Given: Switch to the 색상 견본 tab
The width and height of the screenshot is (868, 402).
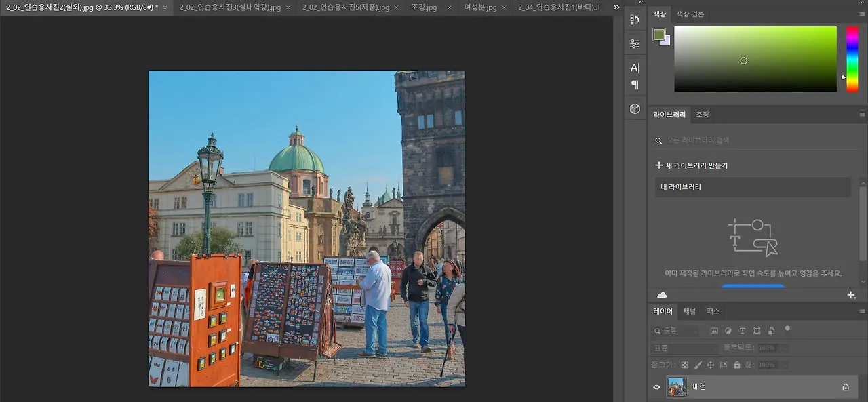Looking at the screenshot, I should (690, 14).
